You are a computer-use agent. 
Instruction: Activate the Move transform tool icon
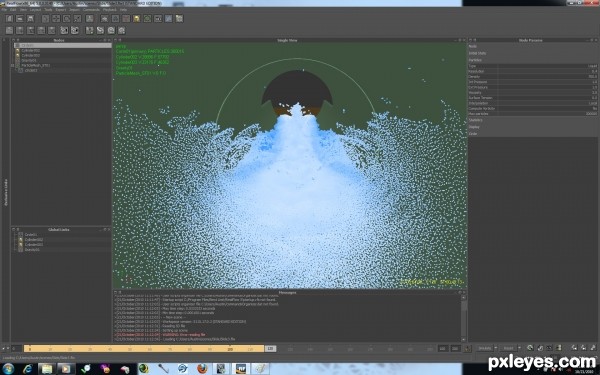[x=56, y=18]
